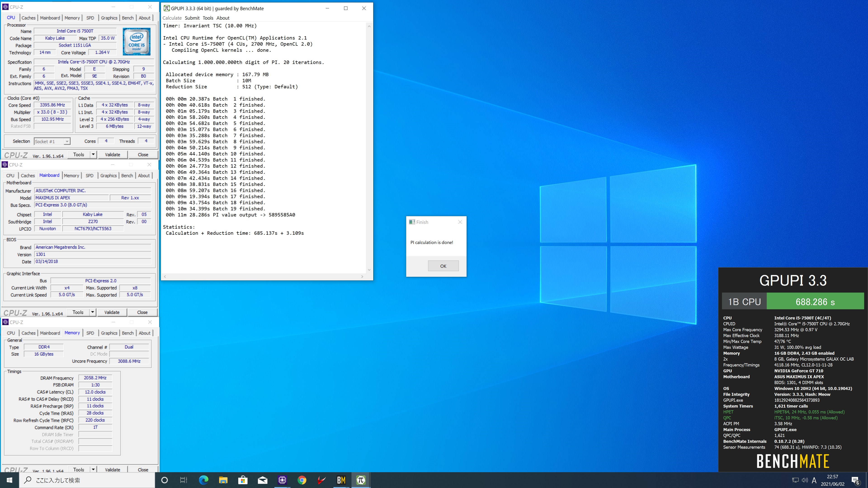Click Close in top CPU-Z window

(143, 155)
